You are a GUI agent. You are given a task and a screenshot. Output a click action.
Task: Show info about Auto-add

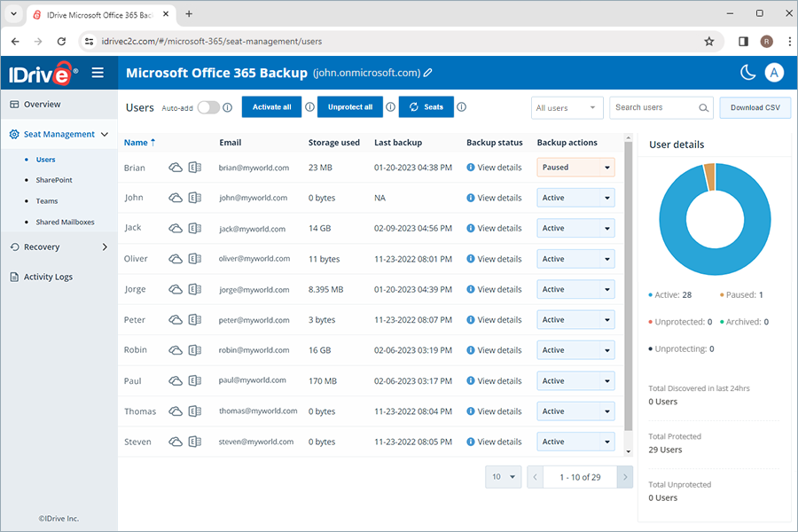coord(228,107)
